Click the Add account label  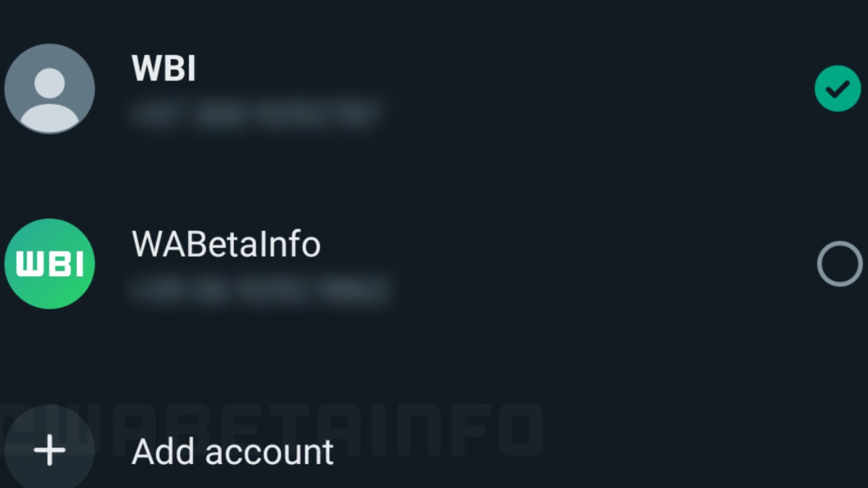(x=233, y=452)
